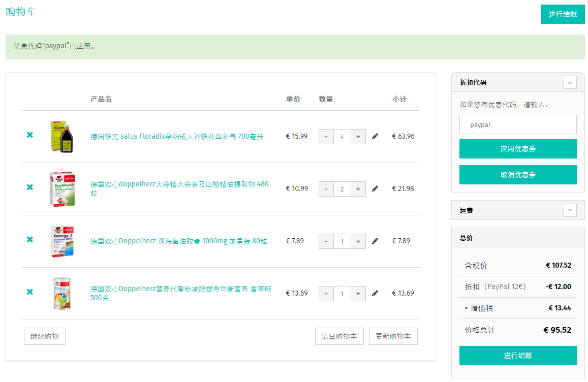
Task: Click 取消优惠券 button
Action: [x=518, y=175]
